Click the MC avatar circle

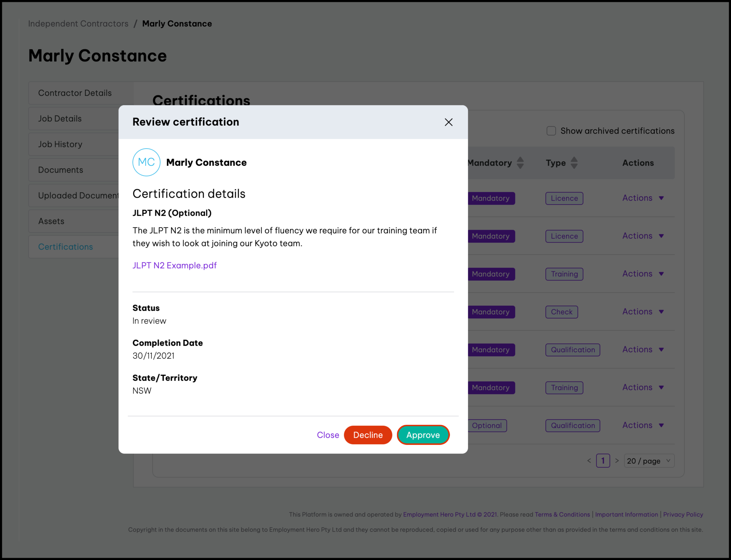coord(146,162)
